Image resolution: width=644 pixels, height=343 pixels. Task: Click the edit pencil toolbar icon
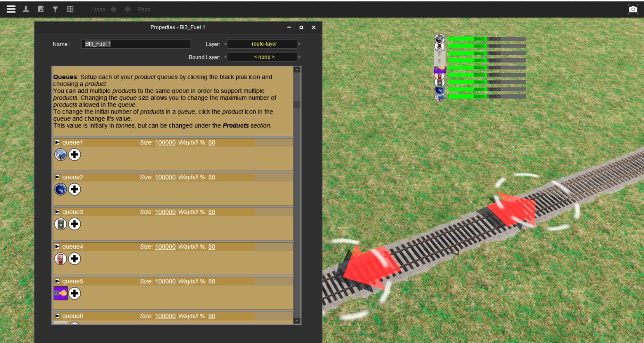pyautogui.click(x=41, y=9)
